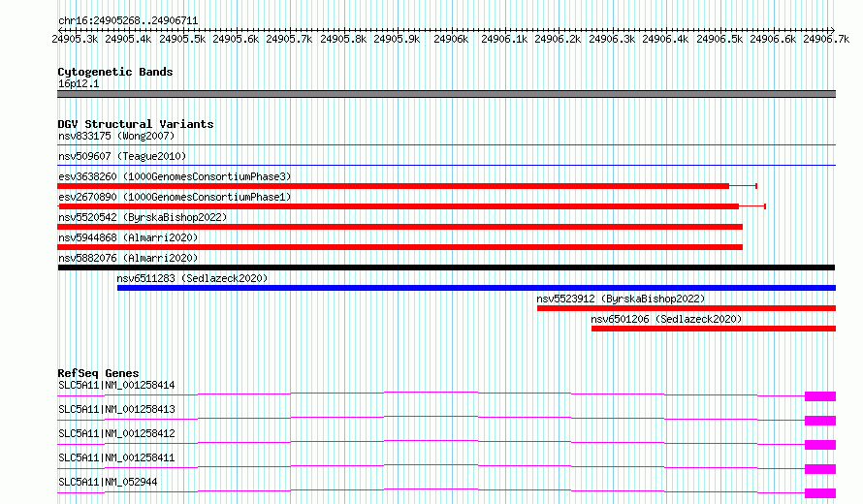
Task: Click the red nsv6501206 variant bar
Action: point(714,329)
